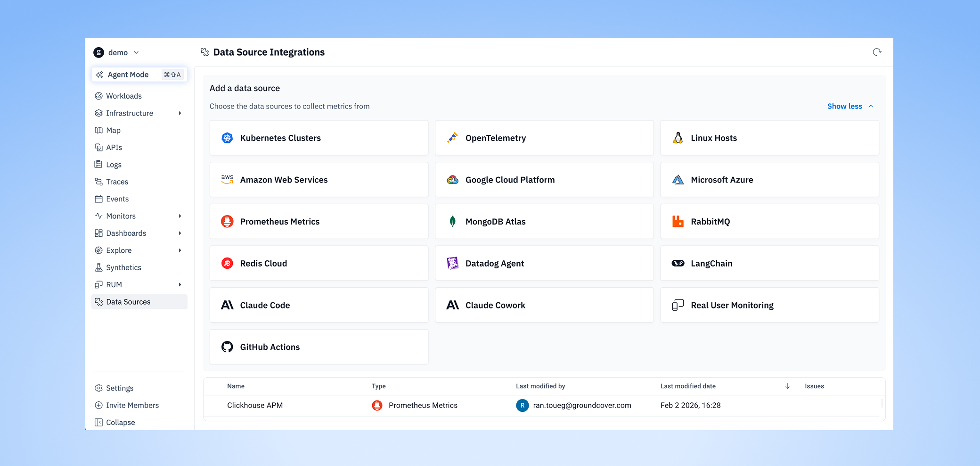Open Settings in the sidebar

tap(139, 388)
